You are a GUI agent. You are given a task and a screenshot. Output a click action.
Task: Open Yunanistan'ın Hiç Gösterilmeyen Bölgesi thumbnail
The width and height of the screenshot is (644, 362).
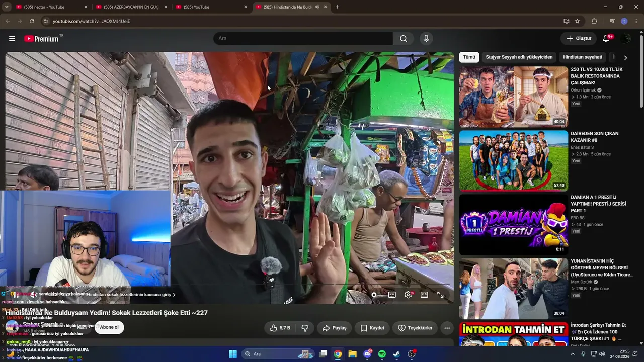(513, 289)
